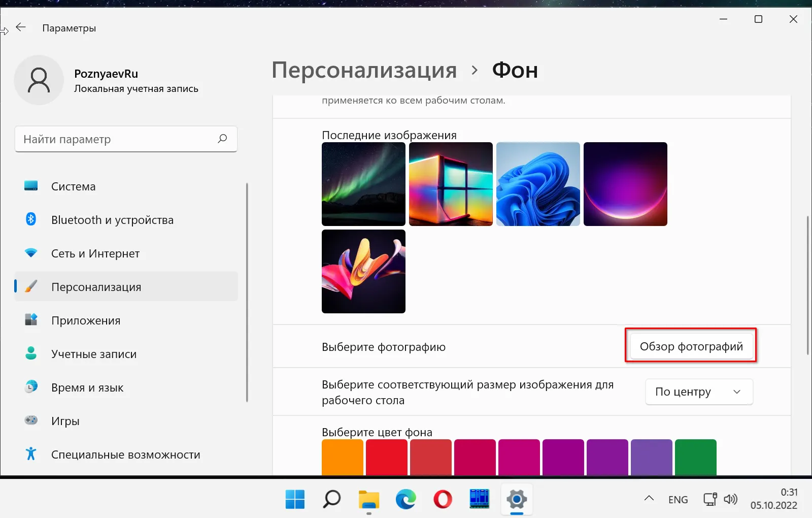Pick the orange background color swatch
The image size is (812, 518).
coord(343,457)
